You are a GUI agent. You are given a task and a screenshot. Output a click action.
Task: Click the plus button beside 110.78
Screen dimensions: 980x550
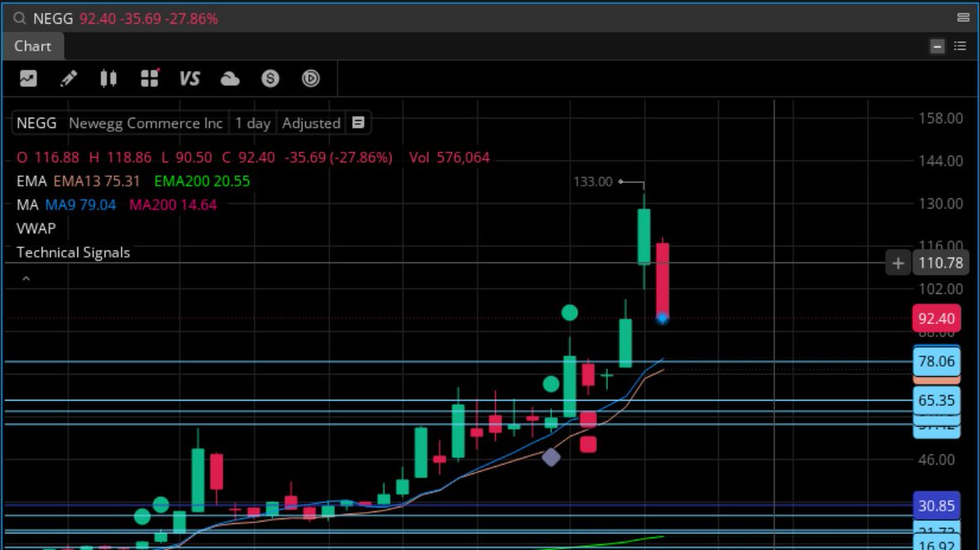(x=897, y=263)
